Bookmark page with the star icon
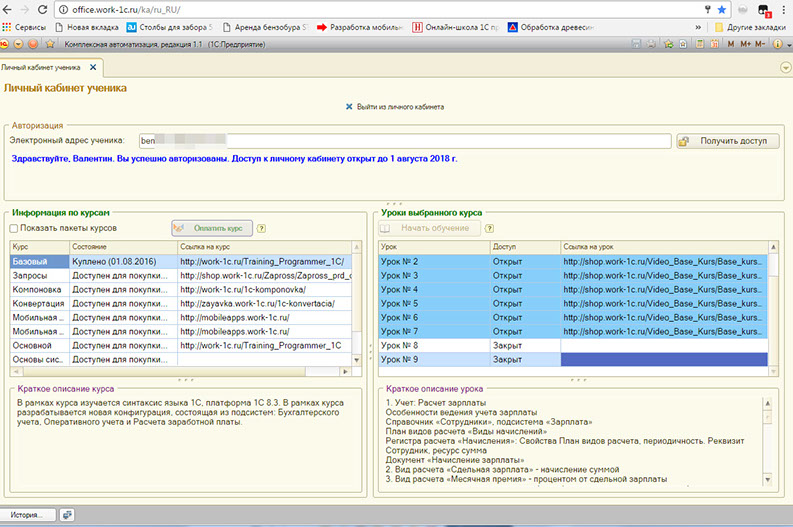The width and height of the screenshot is (793, 527). (721, 9)
